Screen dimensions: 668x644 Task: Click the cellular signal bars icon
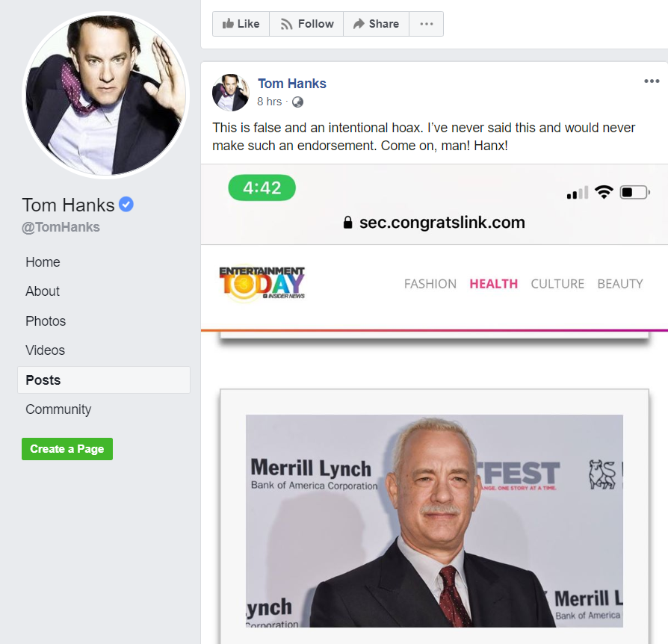[x=576, y=192]
